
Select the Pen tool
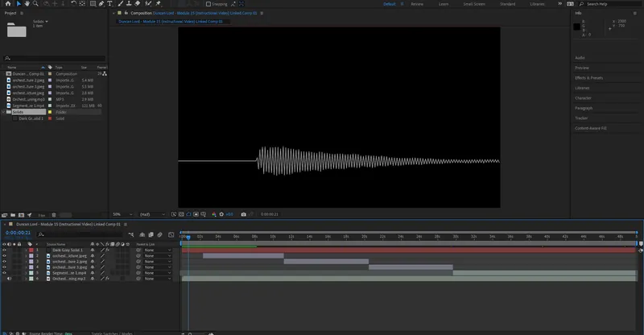point(101,3)
